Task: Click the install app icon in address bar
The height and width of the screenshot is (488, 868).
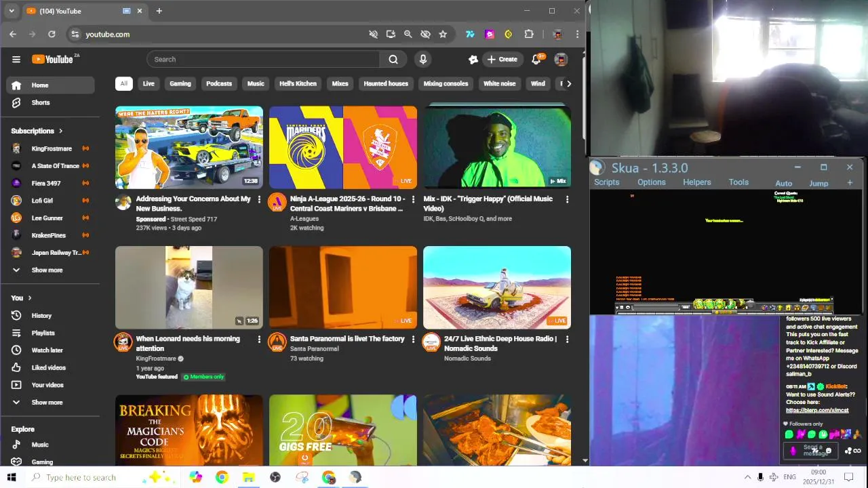Action: 391,34
